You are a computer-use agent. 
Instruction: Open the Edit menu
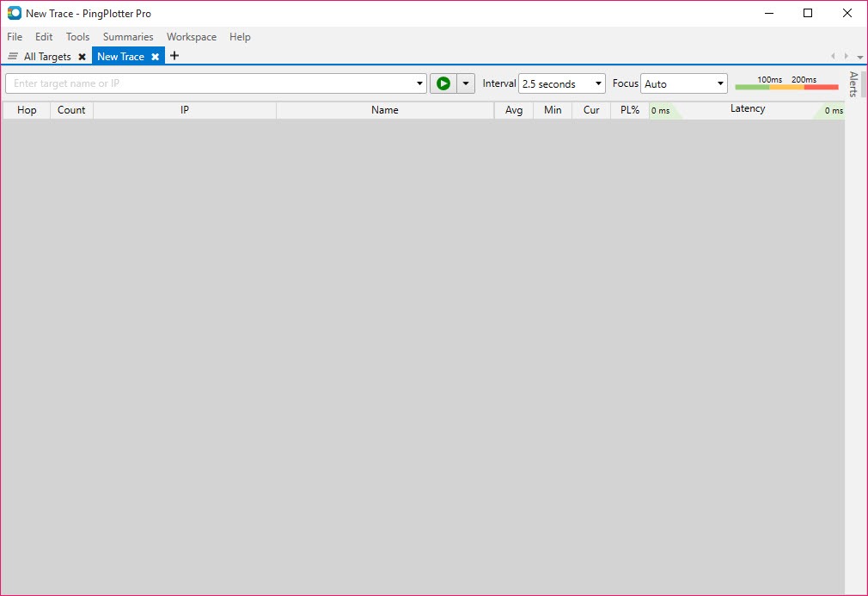pos(44,37)
